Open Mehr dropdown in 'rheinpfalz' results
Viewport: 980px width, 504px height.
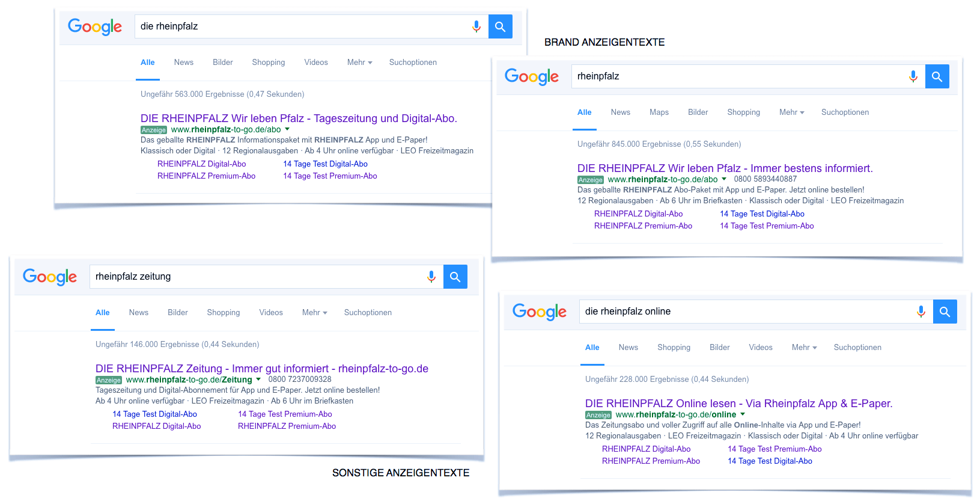coord(791,112)
